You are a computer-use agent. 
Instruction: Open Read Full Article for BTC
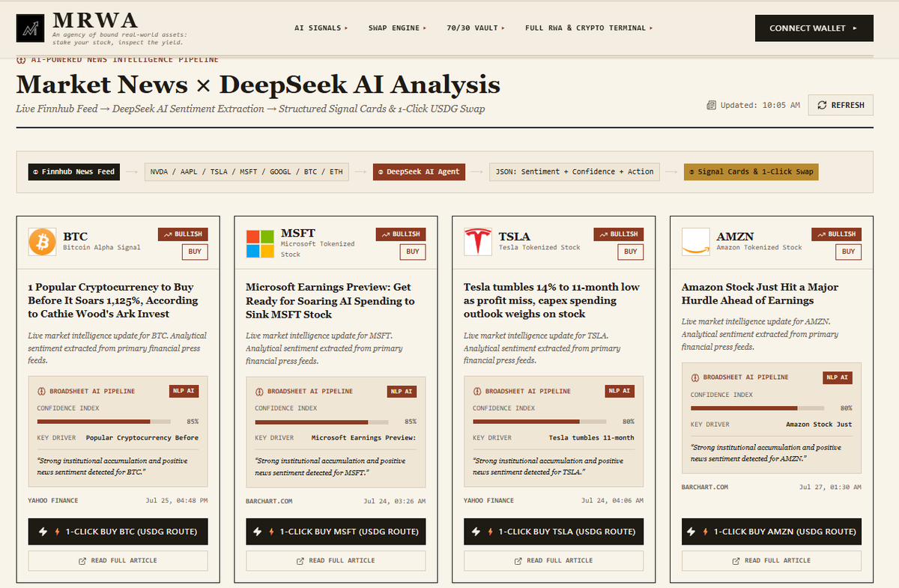click(x=118, y=560)
